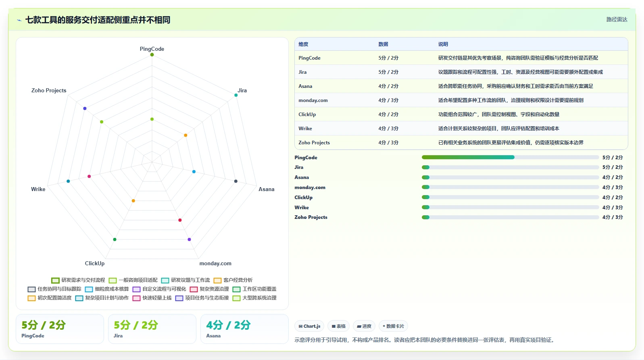The width and height of the screenshot is (644, 360).
Task: Click the Zoho Projects progress bar
Action: (510, 217)
